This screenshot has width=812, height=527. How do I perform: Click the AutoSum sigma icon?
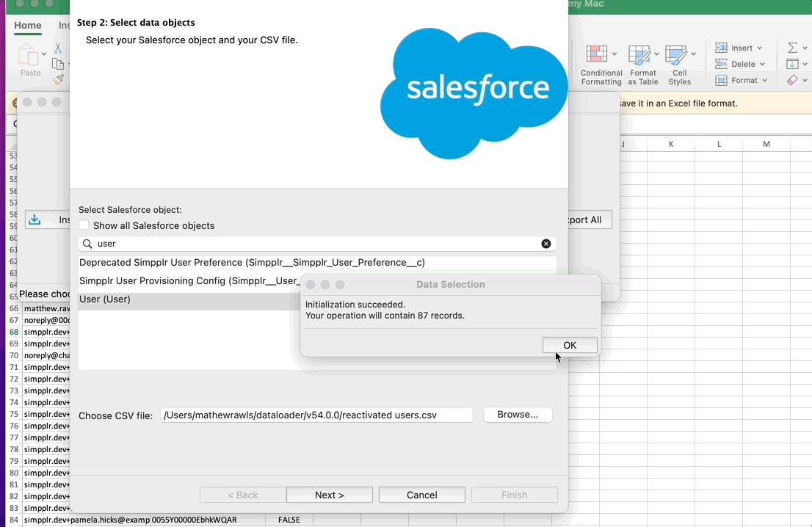click(792, 48)
